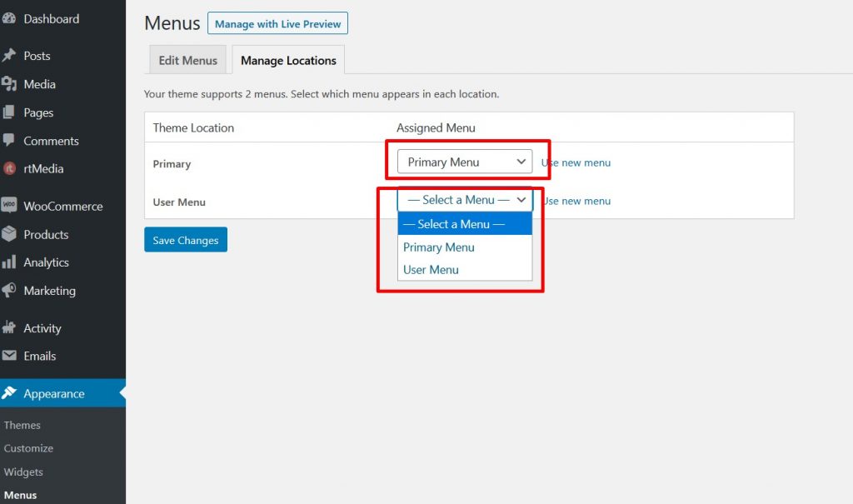Open Dashboard in admin sidebar
Viewport: 853px width, 504px height.
pyautogui.click(x=51, y=18)
